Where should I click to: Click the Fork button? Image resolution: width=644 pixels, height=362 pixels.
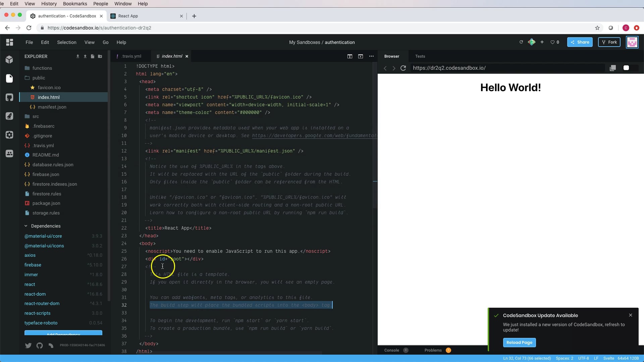click(609, 42)
